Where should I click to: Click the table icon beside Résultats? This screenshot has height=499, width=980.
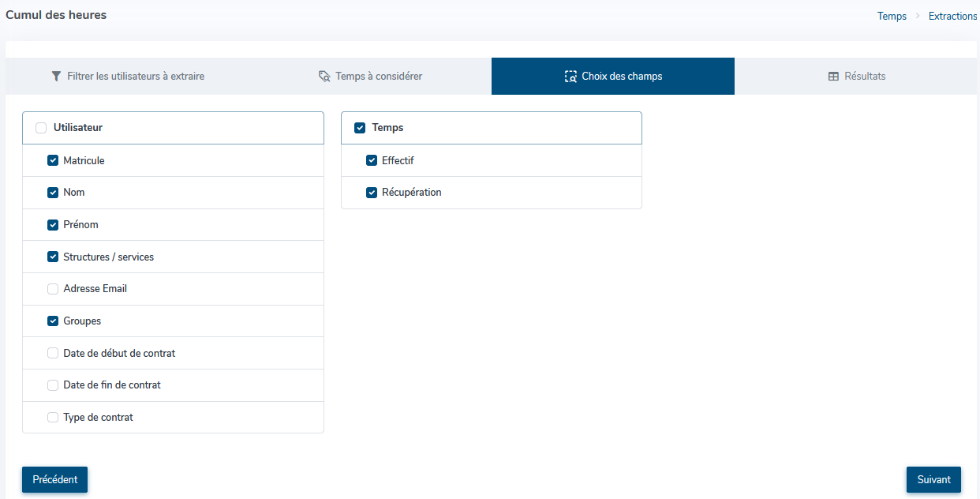pos(833,77)
